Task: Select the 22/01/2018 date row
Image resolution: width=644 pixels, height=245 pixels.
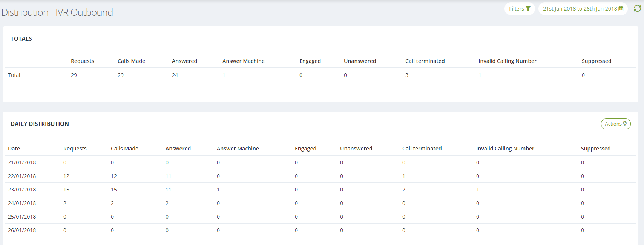Action: tap(320, 176)
